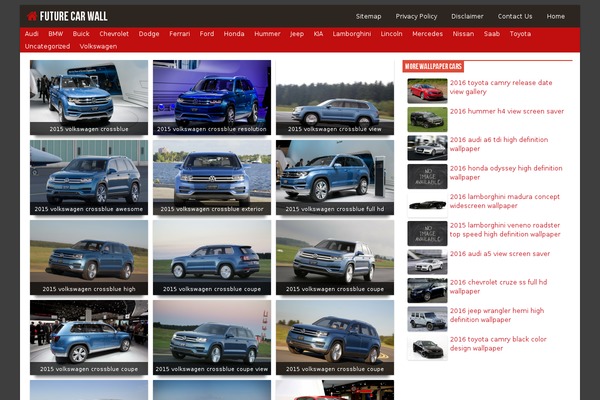Viewport: 600px width, 400px height.
Task: Open '2015 volkswagen crossblue exterior' thumbnail
Action: [212, 177]
